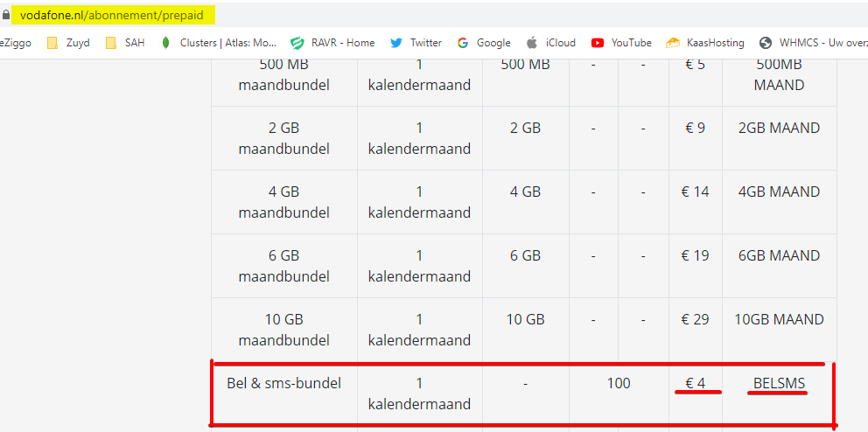868x432 pixels.
Task: Click the lock icon in address bar
Action: pyautogui.click(x=5, y=16)
